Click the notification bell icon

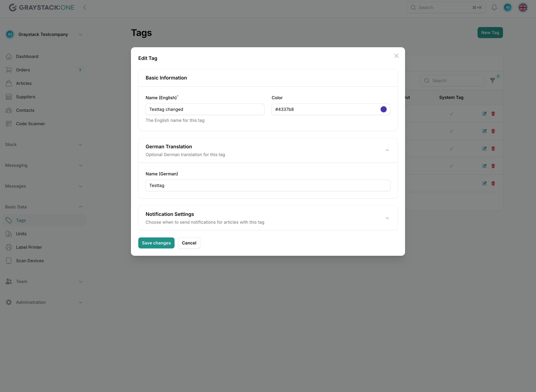(x=494, y=8)
